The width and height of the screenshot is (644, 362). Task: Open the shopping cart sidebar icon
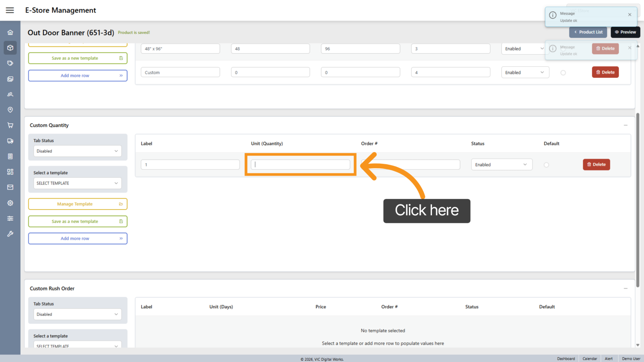(10, 125)
